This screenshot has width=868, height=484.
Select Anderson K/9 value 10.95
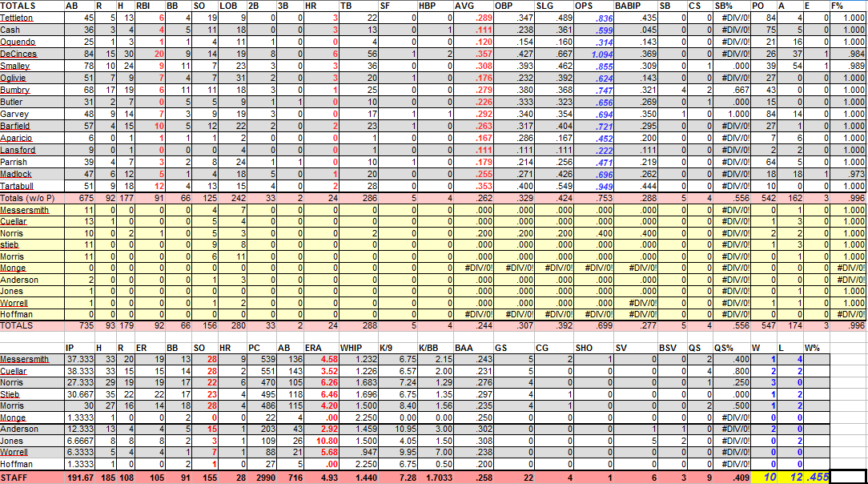click(x=398, y=430)
